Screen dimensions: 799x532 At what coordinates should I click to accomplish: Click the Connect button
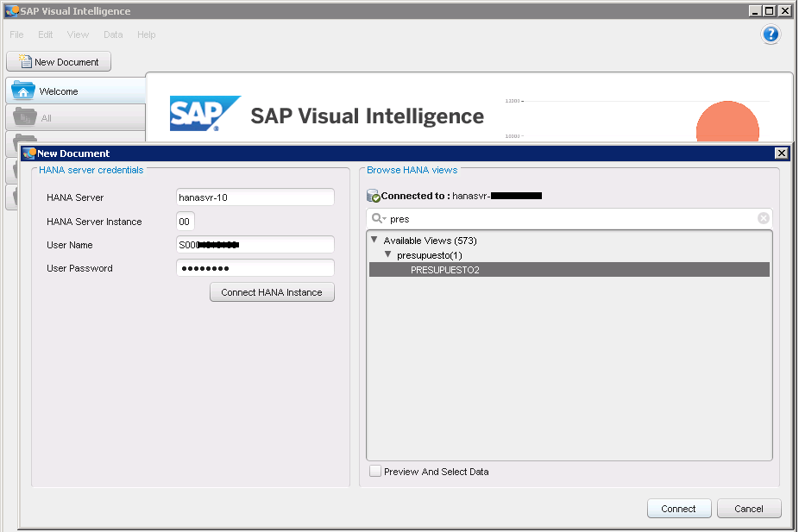[678, 509]
